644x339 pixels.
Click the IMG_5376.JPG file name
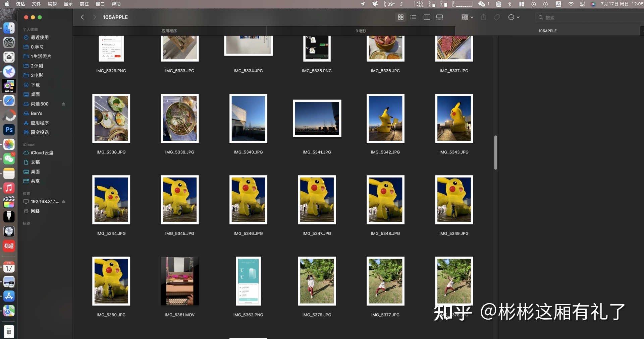(317, 315)
